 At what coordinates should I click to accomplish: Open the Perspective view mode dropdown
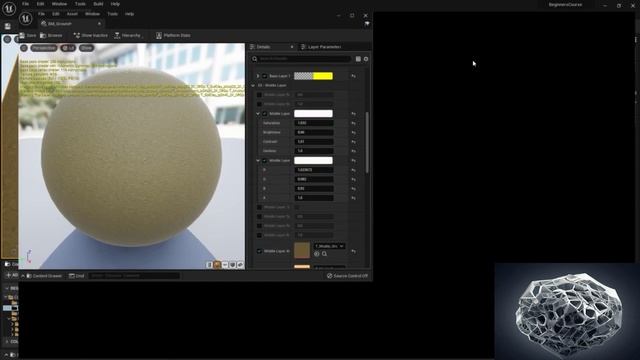44,48
